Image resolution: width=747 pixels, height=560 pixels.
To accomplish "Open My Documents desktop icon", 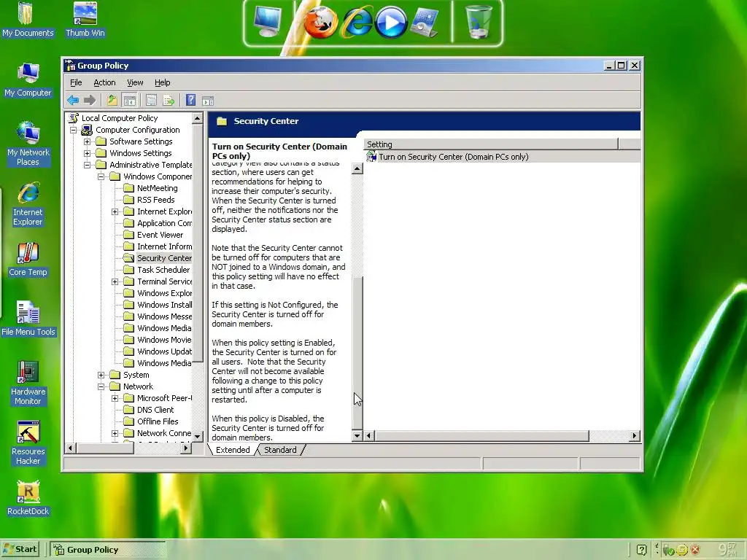I will click(x=28, y=20).
